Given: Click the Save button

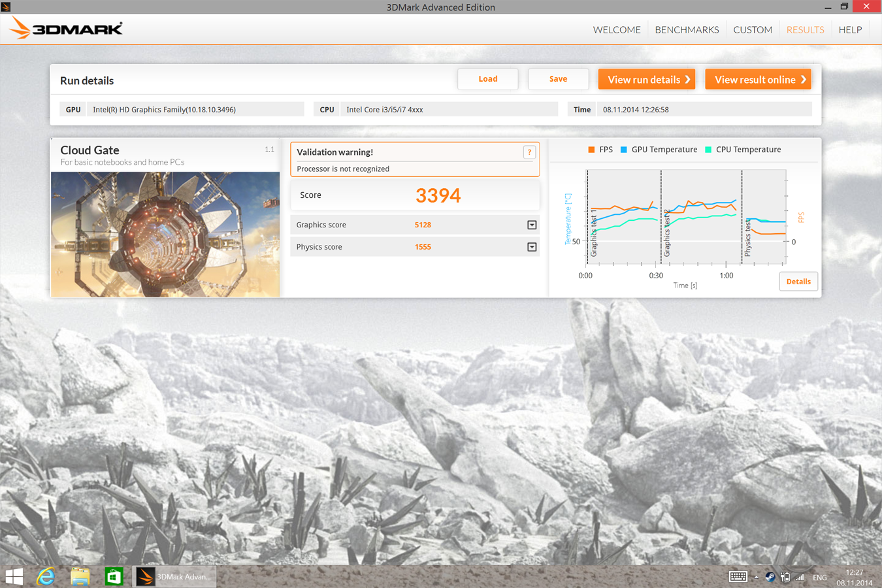Looking at the screenshot, I should (558, 79).
